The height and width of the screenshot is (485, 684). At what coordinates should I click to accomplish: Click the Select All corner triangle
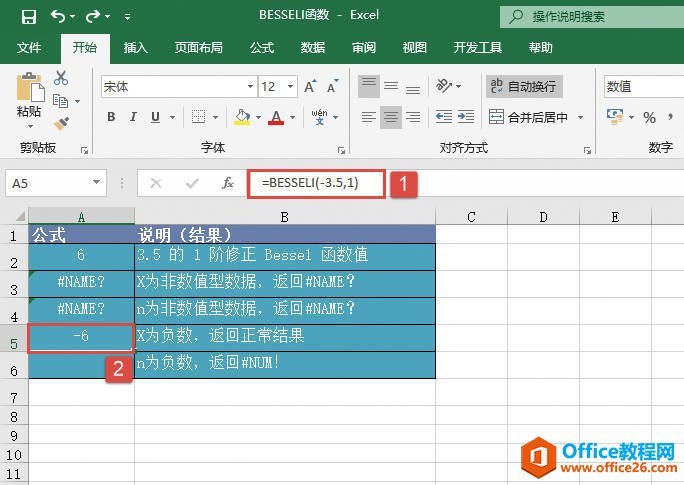click(19, 216)
